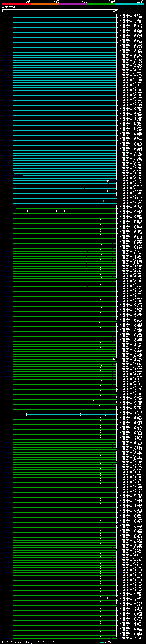146x644 pixels.
Task: Select hit label UniRef100_B9FU33
Action: [131, 638]
